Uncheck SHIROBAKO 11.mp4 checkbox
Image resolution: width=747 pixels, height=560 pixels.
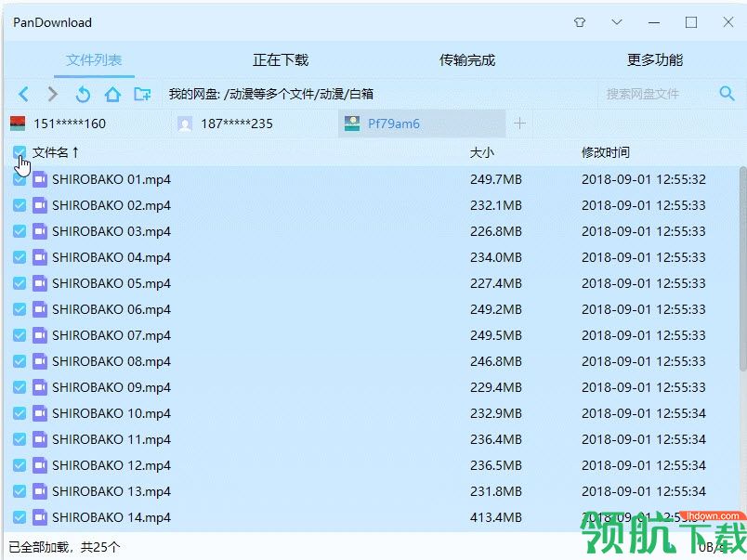[20, 439]
